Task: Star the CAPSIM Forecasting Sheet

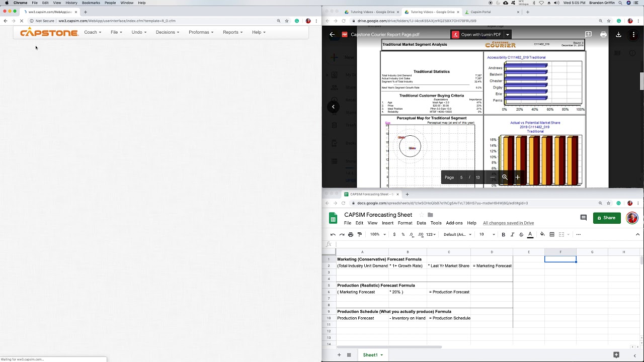Action: click(421, 215)
